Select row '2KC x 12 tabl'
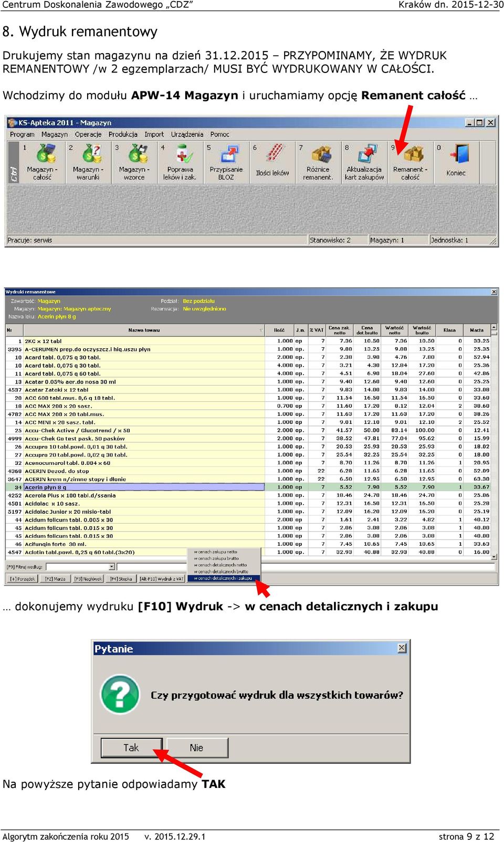Image resolution: width=504 pixels, height=842 pixels. pyautogui.click(x=248, y=341)
